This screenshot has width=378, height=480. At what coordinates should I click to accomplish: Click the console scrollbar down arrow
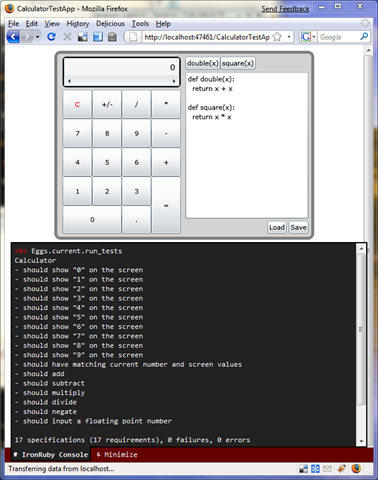[x=361, y=441]
